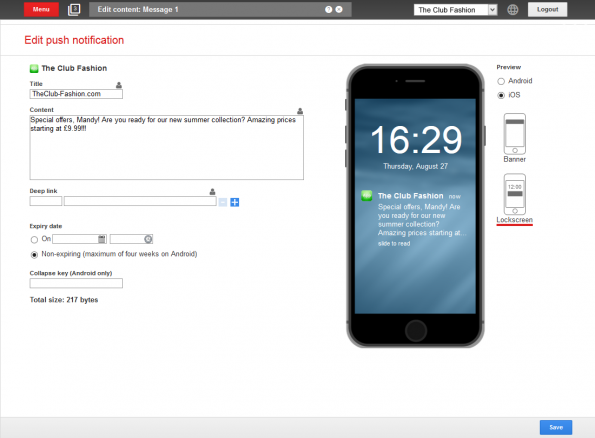The height and width of the screenshot is (438, 595).
Task: Edit the Title input field
Action: [x=76, y=94]
